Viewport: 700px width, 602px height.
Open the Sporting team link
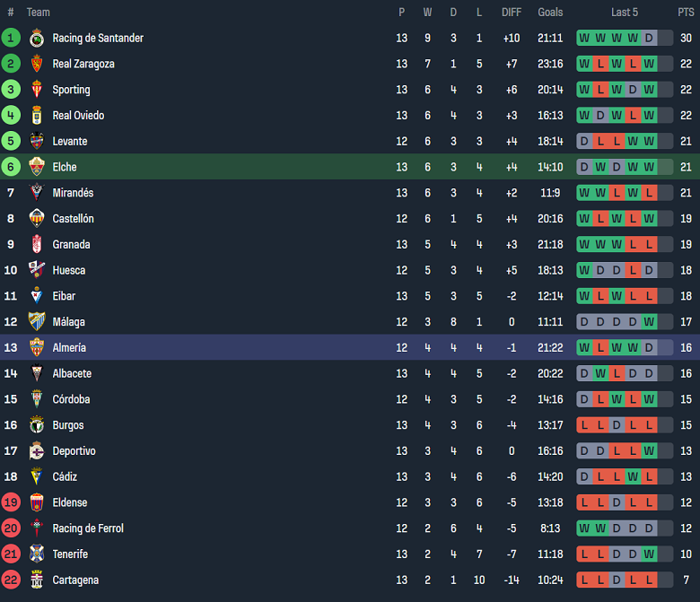point(71,90)
